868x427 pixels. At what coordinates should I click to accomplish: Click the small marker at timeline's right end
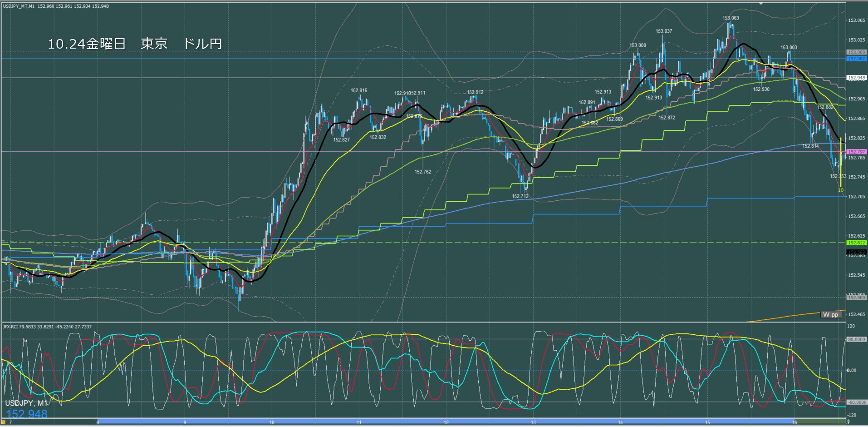(x=848, y=422)
